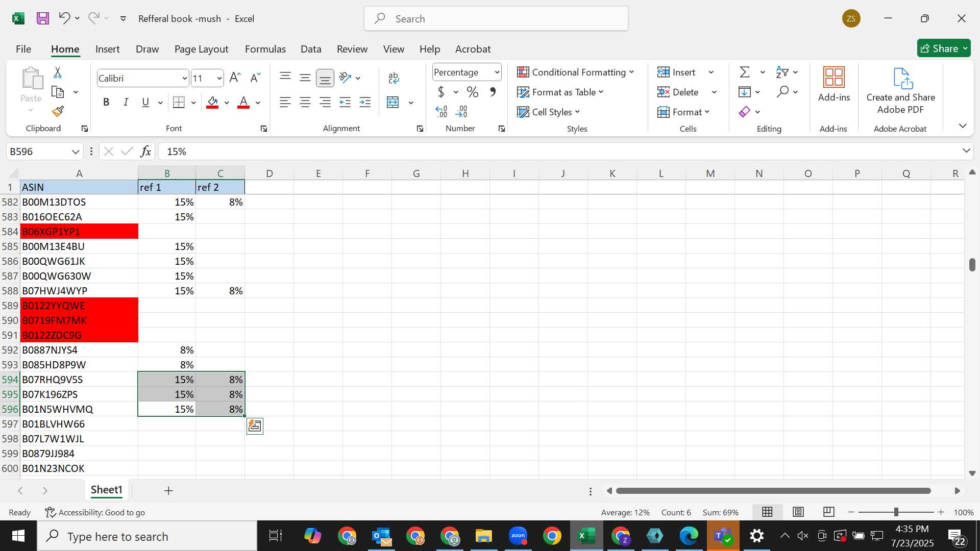Image resolution: width=980 pixels, height=551 pixels.
Task: Toggle Bold formatting
Action: (x=106, y=103)
